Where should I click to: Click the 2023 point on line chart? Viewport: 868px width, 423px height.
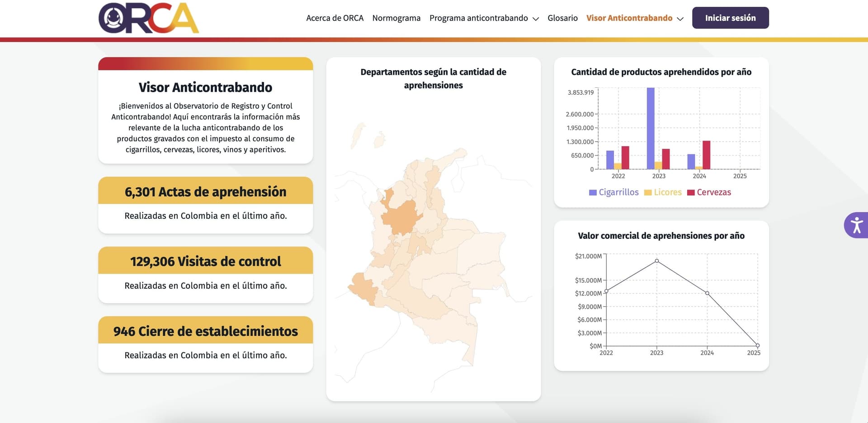(x=657, y=261)
